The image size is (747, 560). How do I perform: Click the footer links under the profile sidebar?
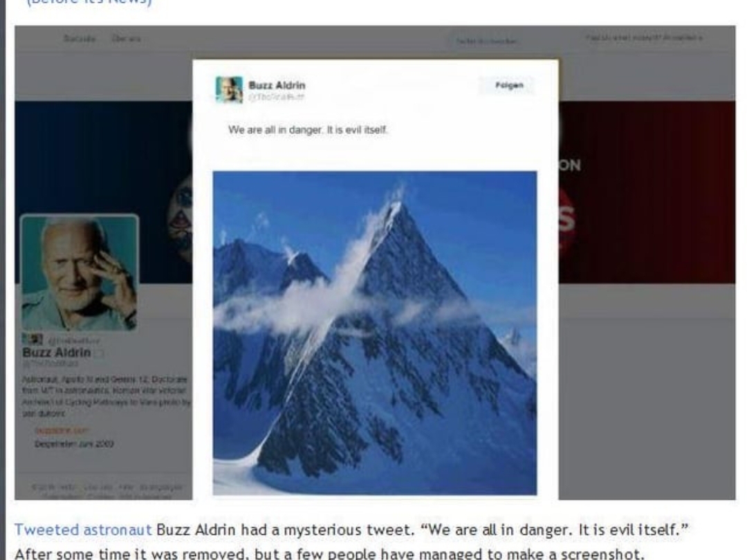(x=107, y=492)
